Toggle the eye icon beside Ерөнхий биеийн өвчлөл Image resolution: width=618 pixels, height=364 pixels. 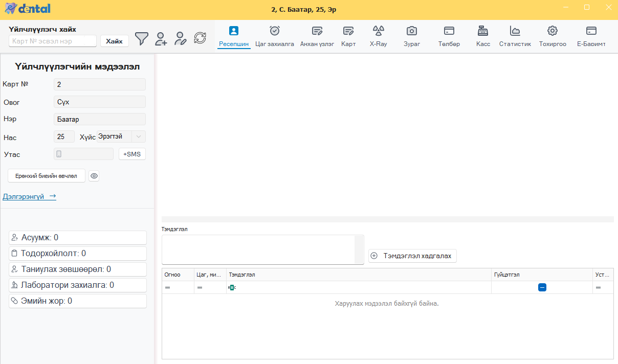(94, 176)
